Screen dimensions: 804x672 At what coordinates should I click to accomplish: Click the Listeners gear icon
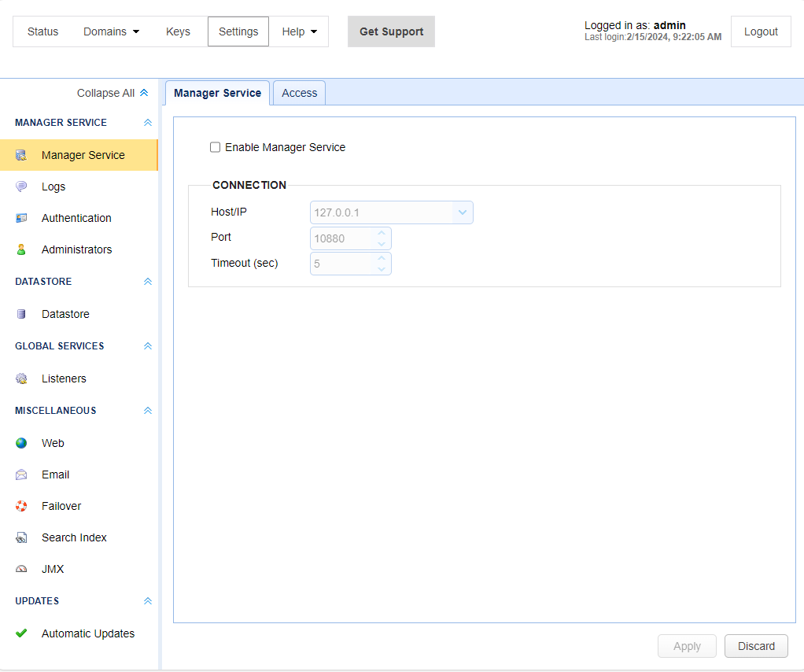(x=21, y=378)
